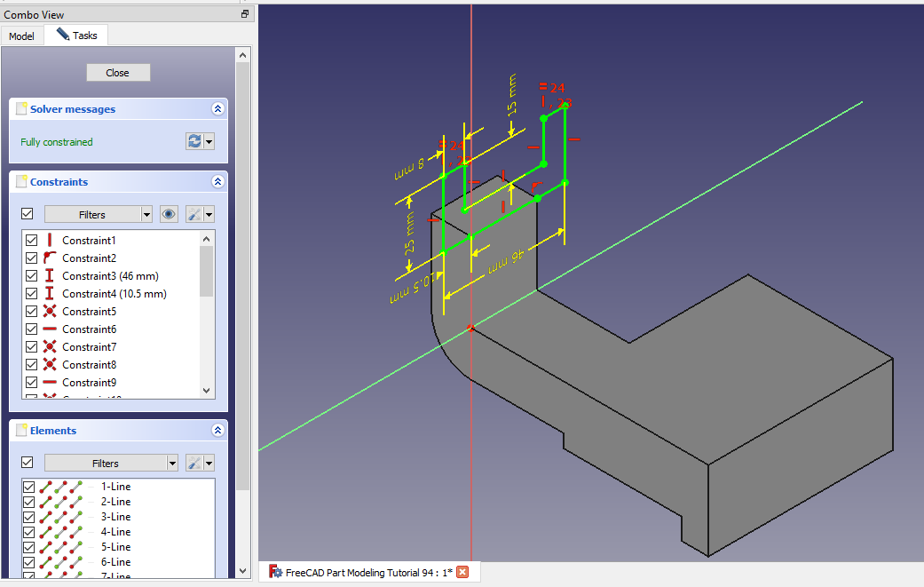Uncheck the 2-Line element checkbox
This screenshot has height=587, width=924.
point(28,502)
